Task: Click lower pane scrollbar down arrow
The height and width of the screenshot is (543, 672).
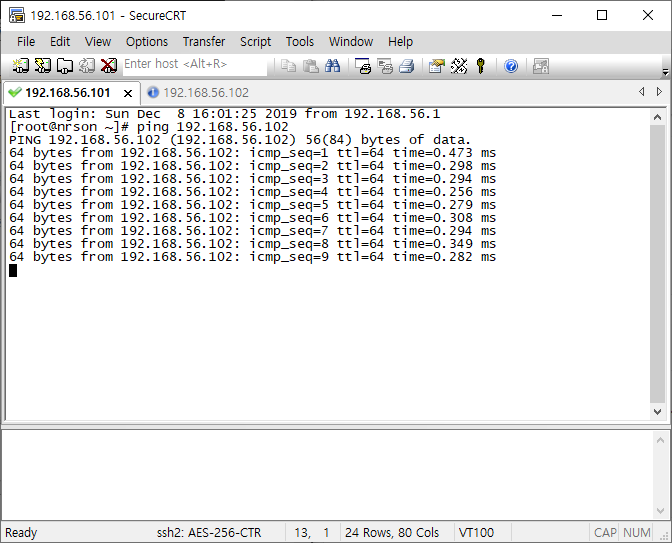Action: click(x=660, y=510)
